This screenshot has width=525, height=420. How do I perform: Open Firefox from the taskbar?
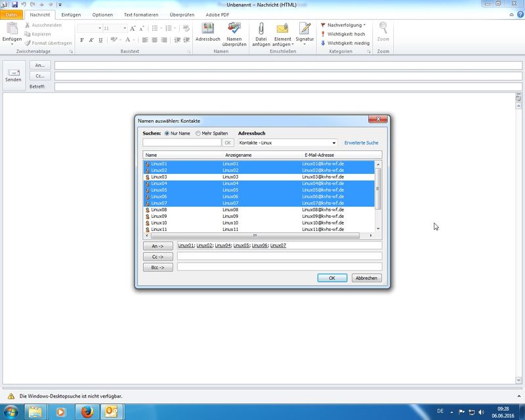(85, 411)
